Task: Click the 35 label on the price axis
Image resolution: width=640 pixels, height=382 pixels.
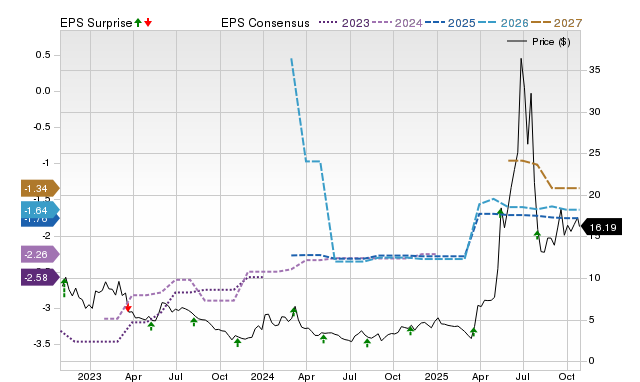Action: pyautogui.click(x=594, y=70)
